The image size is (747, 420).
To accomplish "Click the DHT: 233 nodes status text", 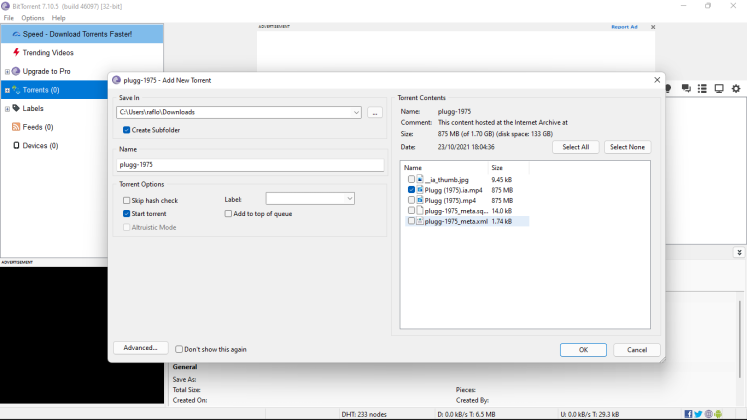I will pyautogui.click(x=364, y=414).
